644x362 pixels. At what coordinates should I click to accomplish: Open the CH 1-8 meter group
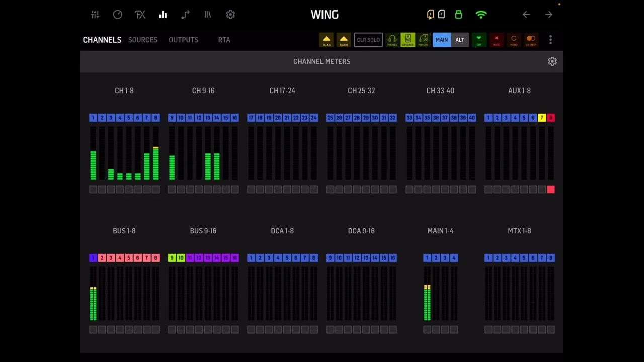coord(124,90)
